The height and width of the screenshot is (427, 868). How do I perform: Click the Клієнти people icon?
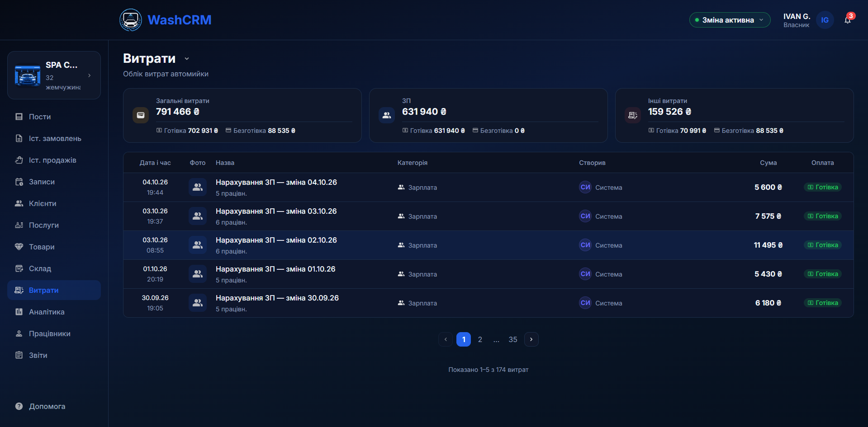[19, 203]
